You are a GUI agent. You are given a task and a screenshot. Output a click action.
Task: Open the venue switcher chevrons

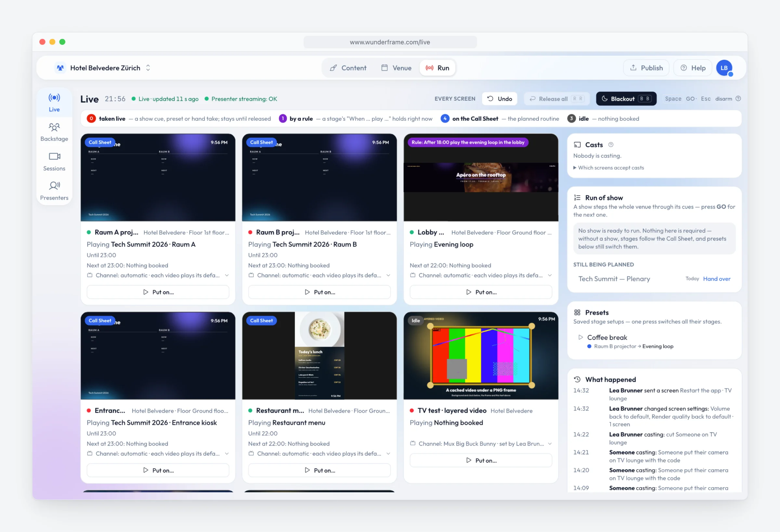pos(148,68)
